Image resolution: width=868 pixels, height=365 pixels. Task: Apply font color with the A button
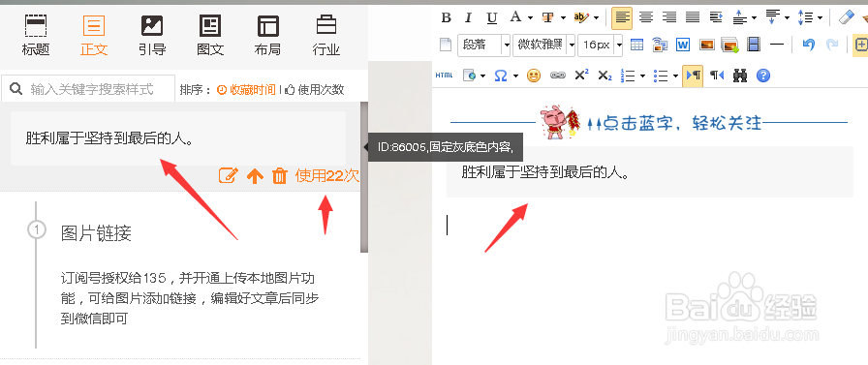[515, 17]
